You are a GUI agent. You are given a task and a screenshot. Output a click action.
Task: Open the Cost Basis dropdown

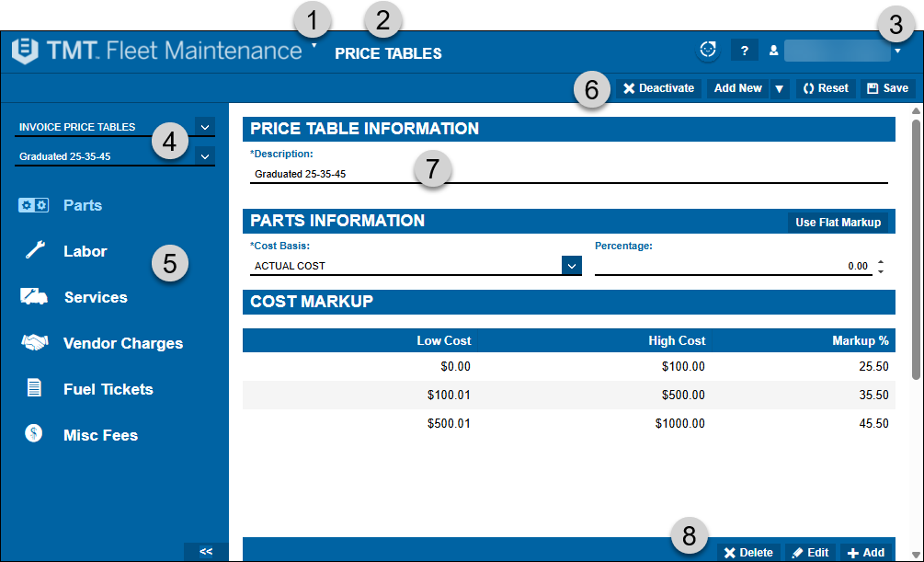click(572, 265)
